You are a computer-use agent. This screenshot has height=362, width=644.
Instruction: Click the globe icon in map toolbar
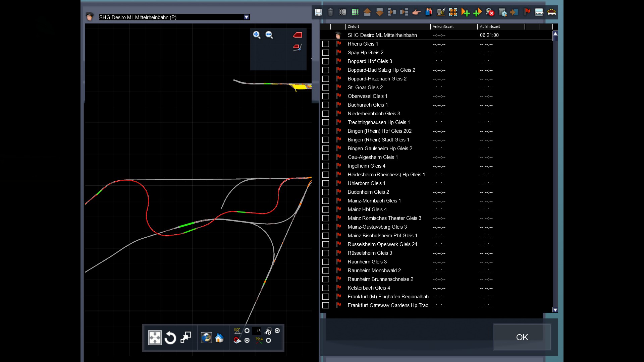click(206, 338)
